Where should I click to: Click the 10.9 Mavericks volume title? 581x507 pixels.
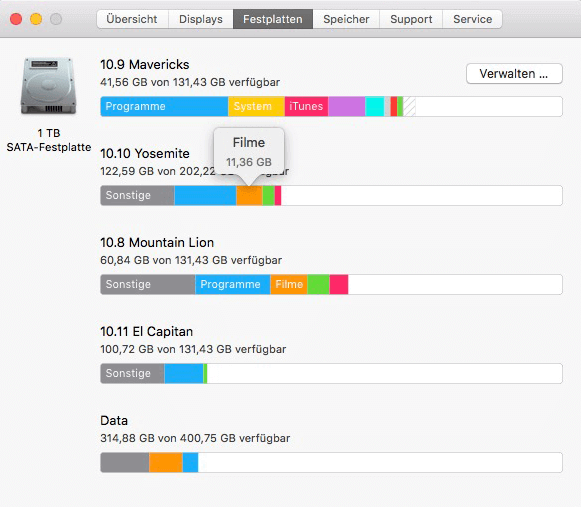tap(145, 64)
